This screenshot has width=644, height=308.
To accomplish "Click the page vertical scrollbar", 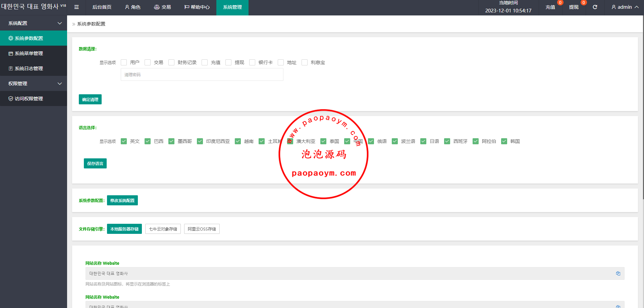I will tap(643, 107).
